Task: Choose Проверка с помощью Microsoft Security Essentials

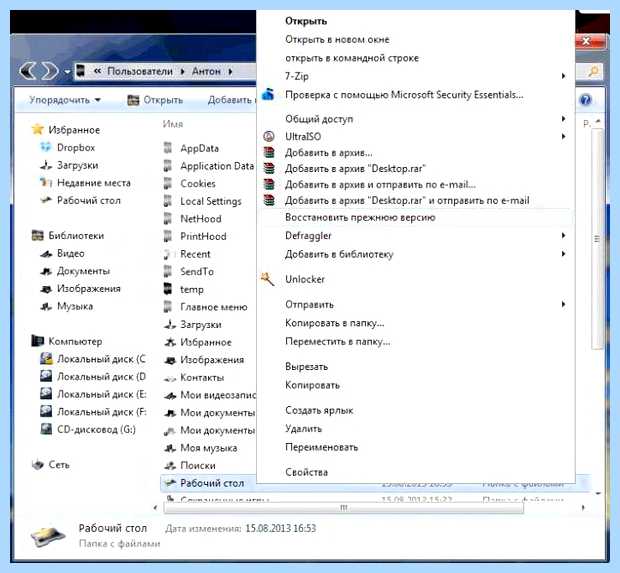Action: [404, 95]
